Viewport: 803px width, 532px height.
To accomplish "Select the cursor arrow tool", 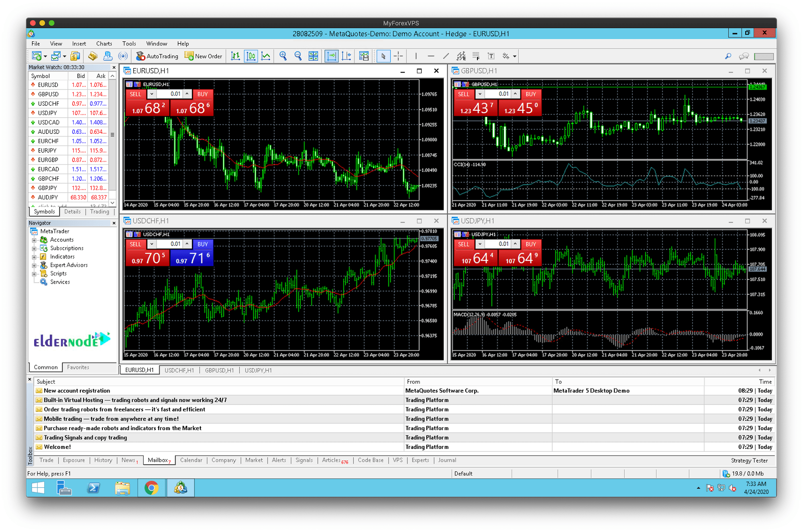I will [x=383, y=56].
